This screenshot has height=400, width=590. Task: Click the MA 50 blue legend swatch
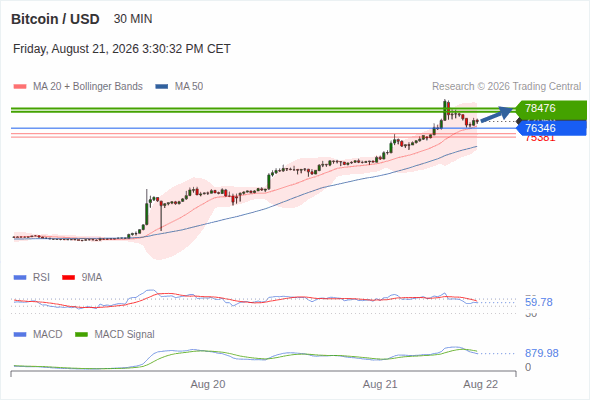point(162,87)
